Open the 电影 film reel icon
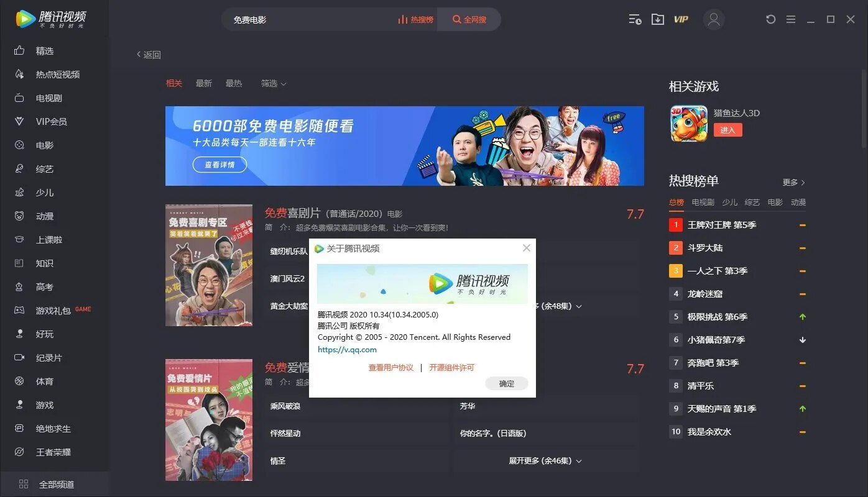This screenshot has height=497, width=868. click(19, 145)
